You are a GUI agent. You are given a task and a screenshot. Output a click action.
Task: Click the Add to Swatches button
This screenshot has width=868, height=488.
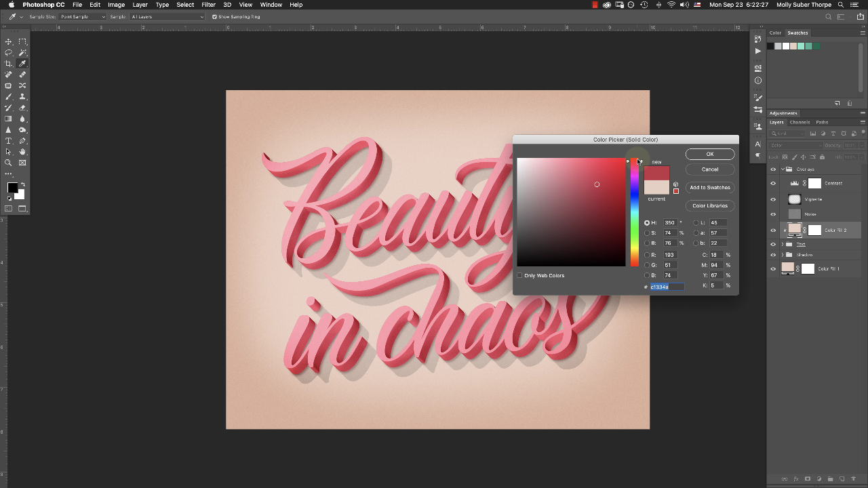709,188
